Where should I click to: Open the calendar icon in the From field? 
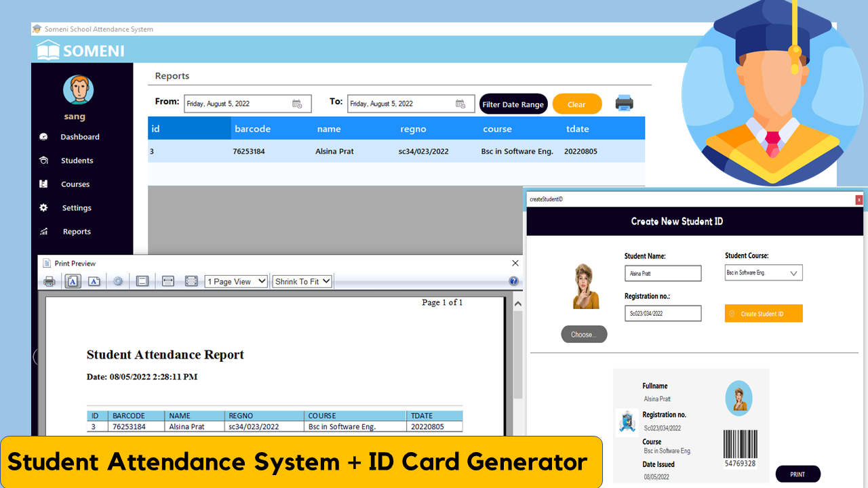297,103
